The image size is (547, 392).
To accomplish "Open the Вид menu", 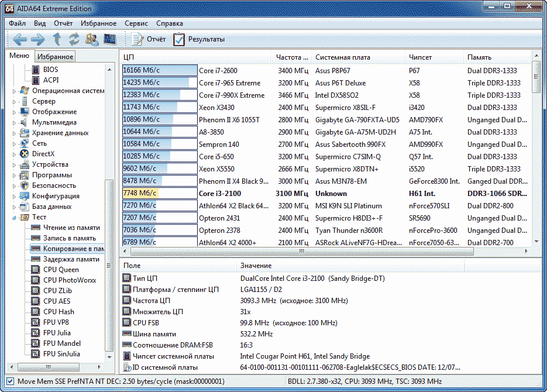I will coord(40,23).
